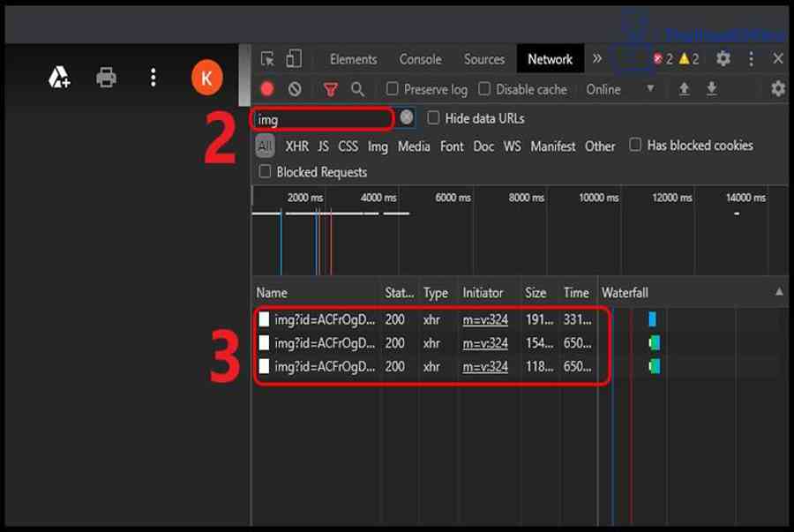The width and height of the screenshot is (794, 532).
Task: Select the XHR filter type
Action: point(296,146)
